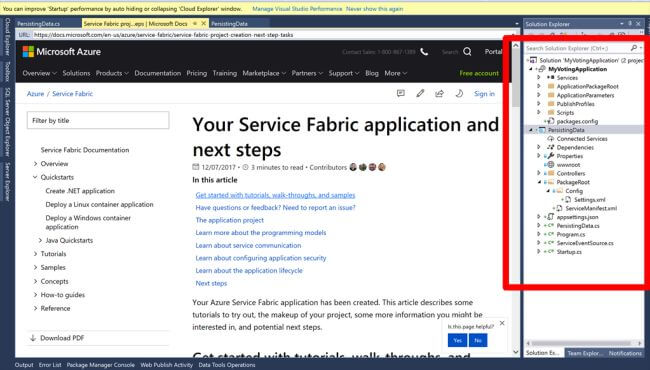
Task: Click the Download PDF arrow icon
Action: 33,338
